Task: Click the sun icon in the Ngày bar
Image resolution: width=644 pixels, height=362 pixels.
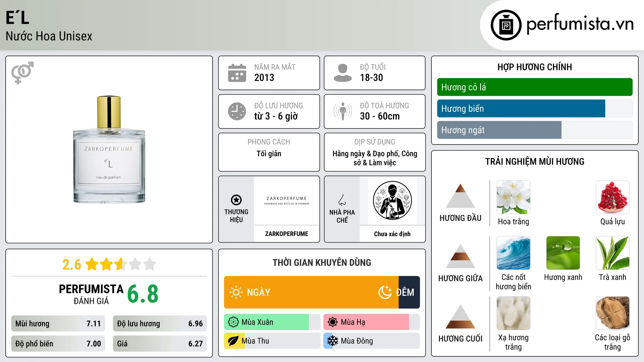Action: pos(236,292)
